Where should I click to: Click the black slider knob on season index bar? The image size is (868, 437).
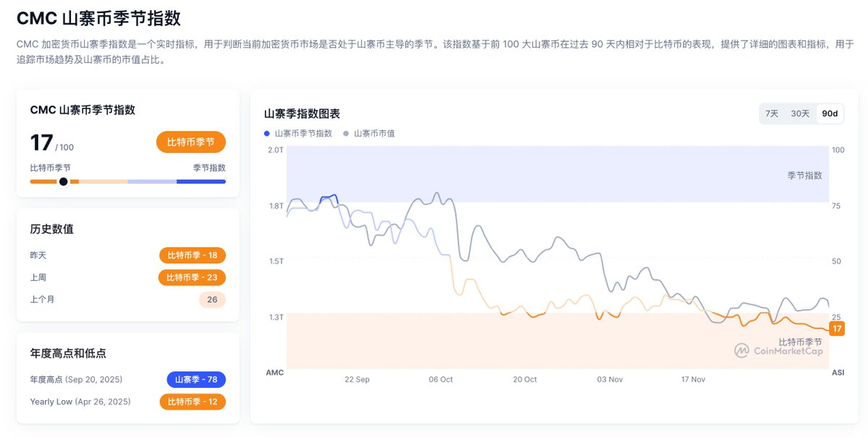[x=64, y=182]
